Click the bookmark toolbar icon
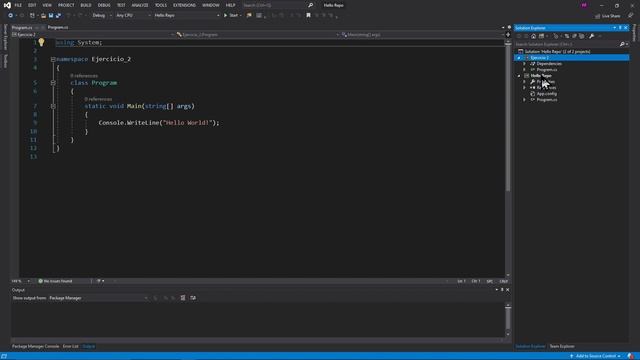This screenshot has width=640, height=360. [x=309, y=16]
